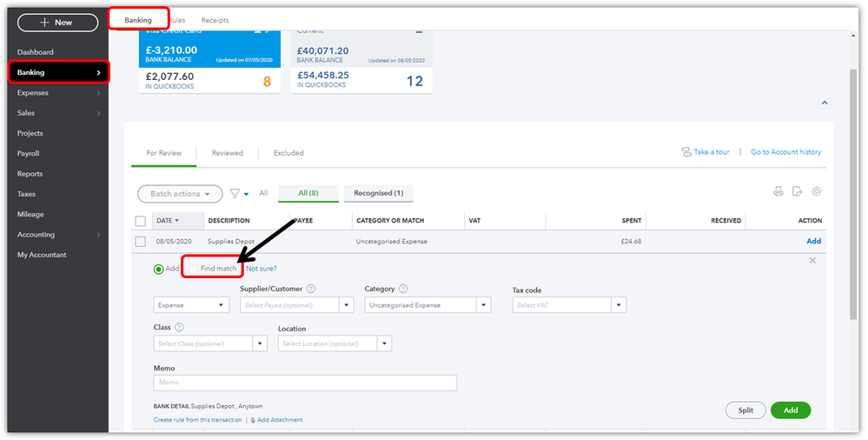Close the expanded transaction panel
Screen dimensions: 868x440
(x=812, y=261)
